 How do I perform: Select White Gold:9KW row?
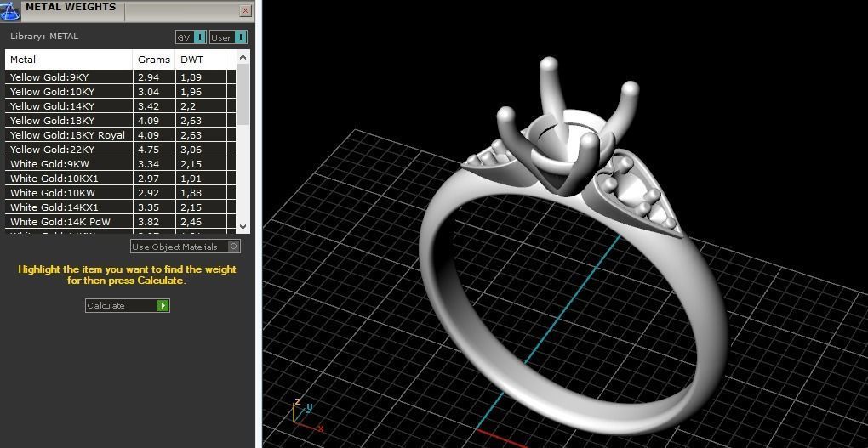[120, 164]
